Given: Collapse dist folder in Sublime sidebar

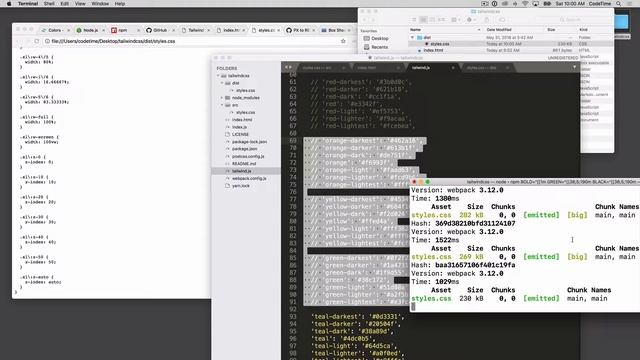Looking at the screenshot, I should [x=222, y=83].
